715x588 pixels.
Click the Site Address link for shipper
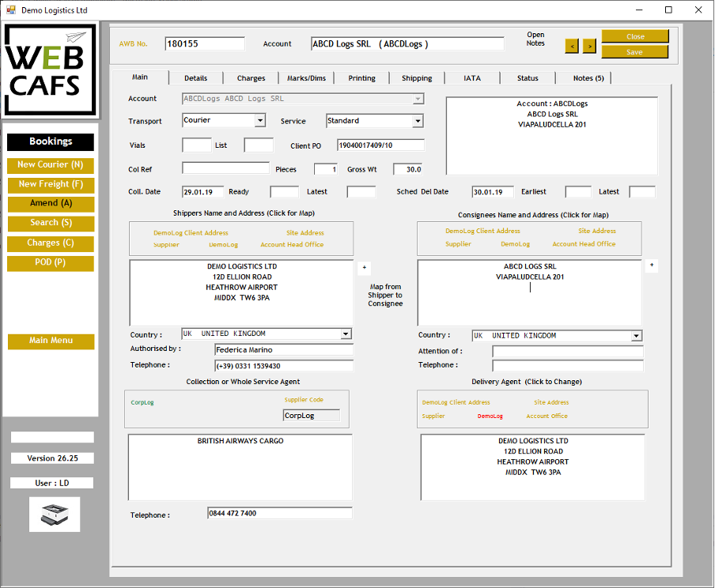click(305, 233)
